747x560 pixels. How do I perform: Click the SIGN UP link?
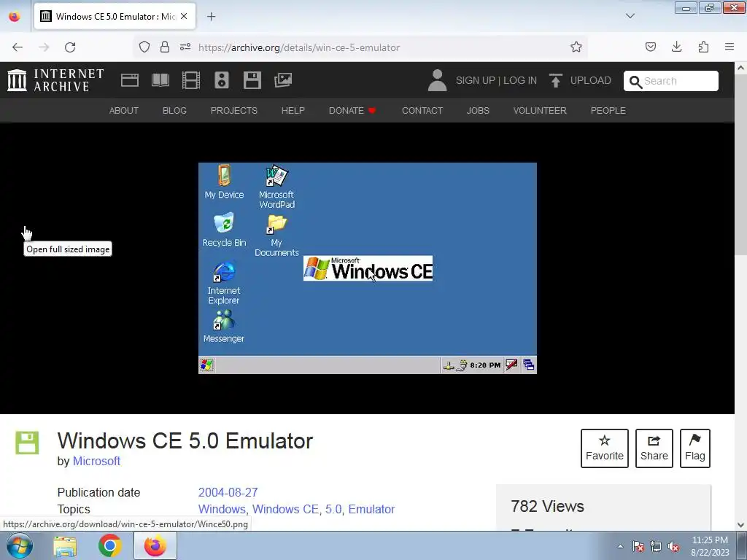pos(475,80)
